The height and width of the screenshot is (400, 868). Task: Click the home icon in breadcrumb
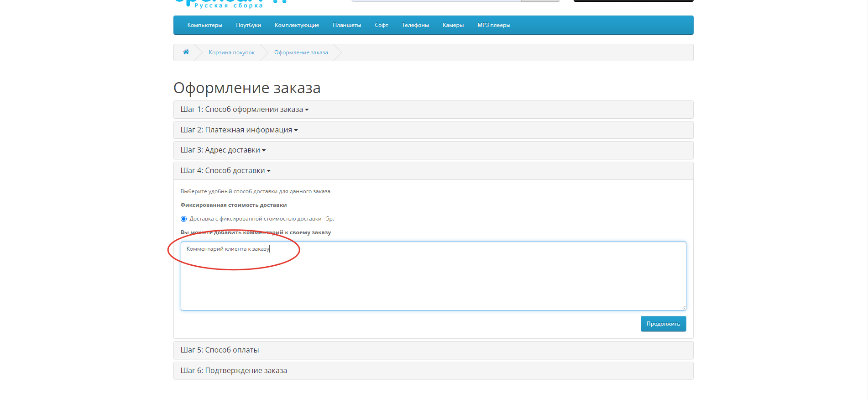(186, 52)
